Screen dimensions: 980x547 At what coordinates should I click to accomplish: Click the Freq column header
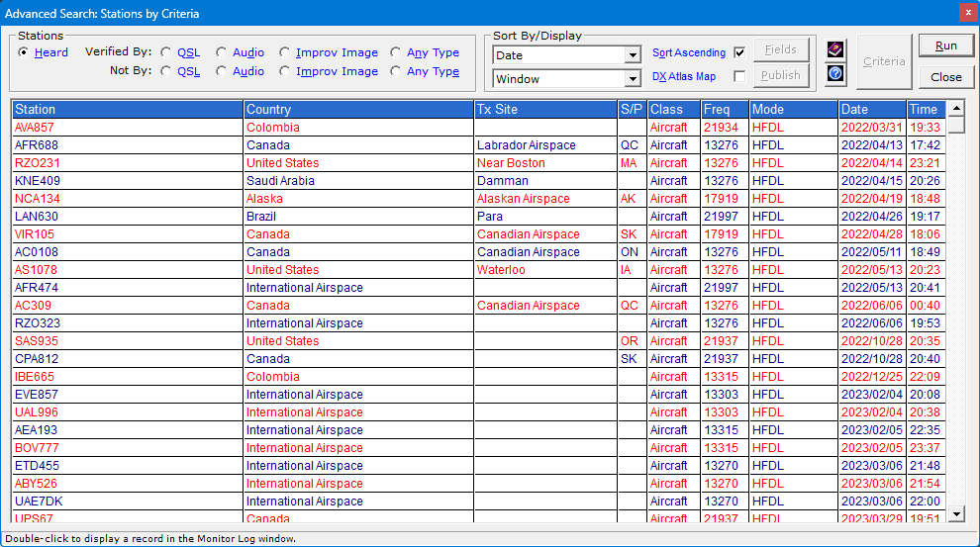point(724,110)
